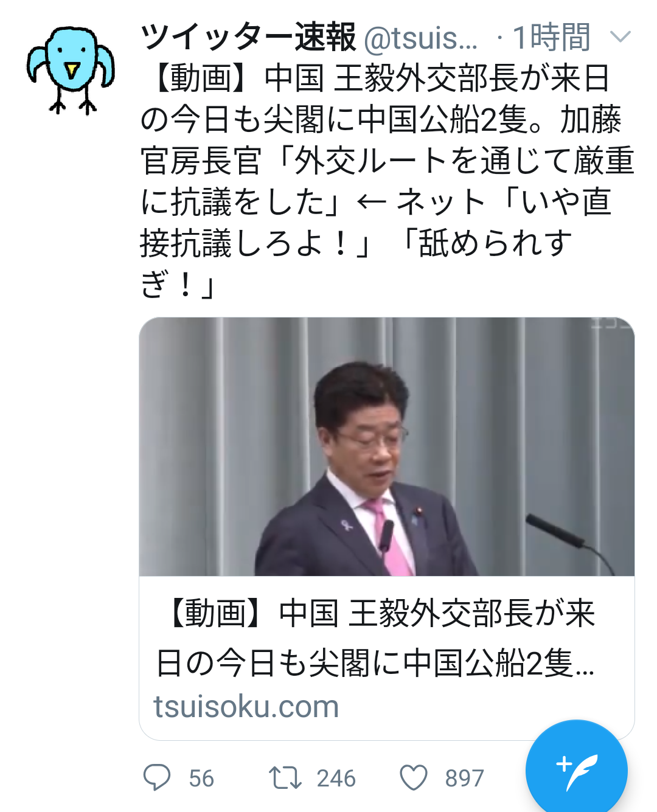Viewport: 657px width, 812px height.
Task: Click the @tsuis... handle
Action: coord(421,38)
